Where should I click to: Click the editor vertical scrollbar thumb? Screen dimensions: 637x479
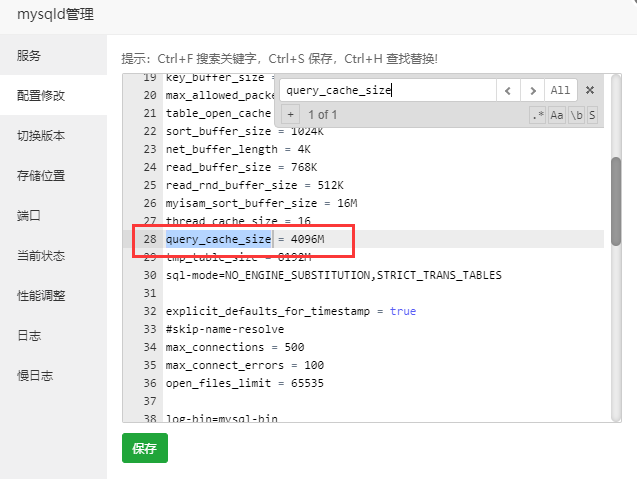[616, 201]
